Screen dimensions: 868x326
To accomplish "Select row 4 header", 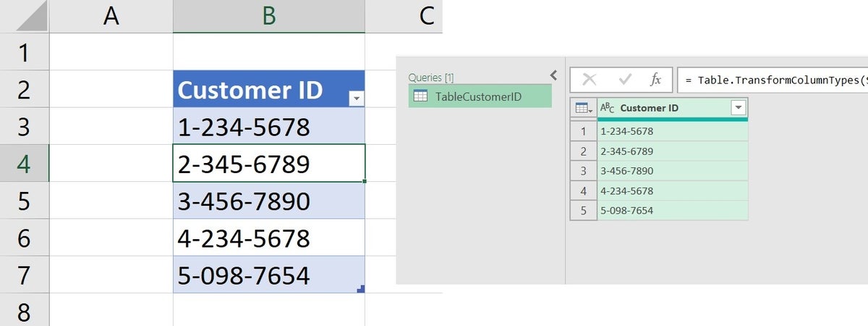I will (24, 163).
